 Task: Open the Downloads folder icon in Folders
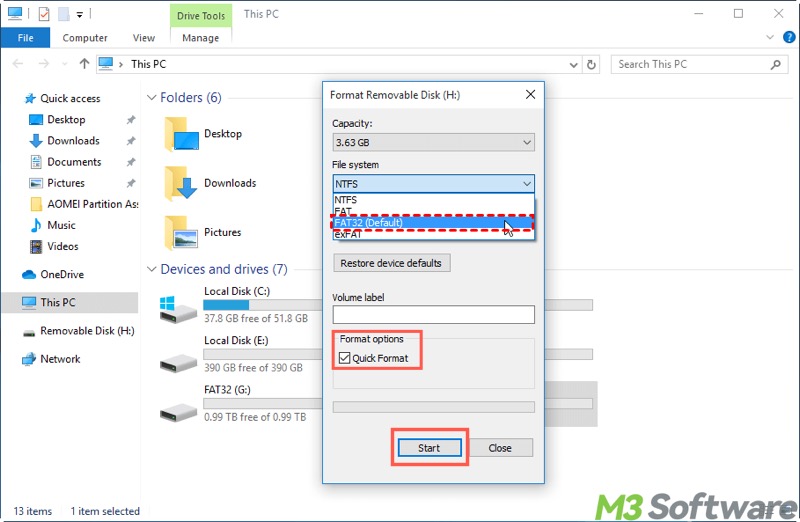coord(179,183)
